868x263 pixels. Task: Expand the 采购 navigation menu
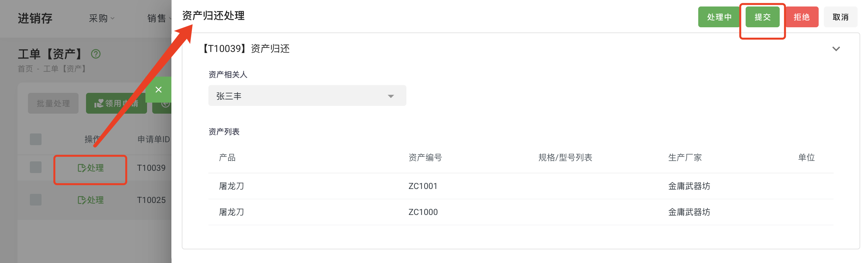(x=101, y=18)
